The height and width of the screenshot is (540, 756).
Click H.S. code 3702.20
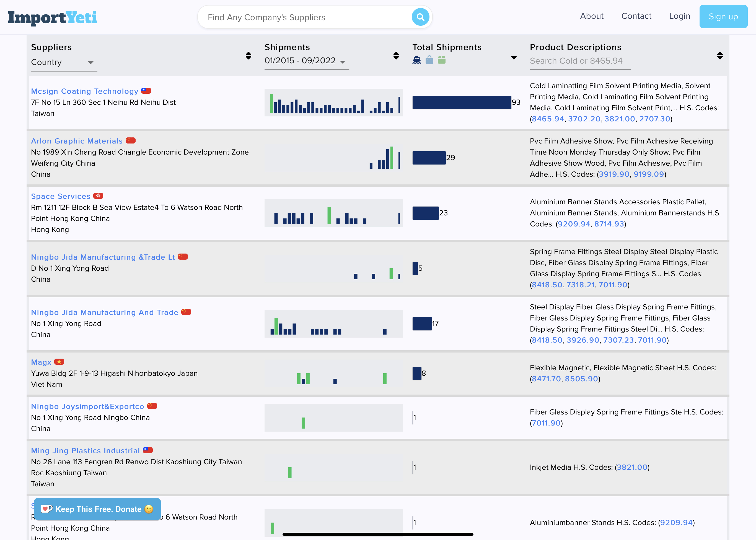[584, 119]
